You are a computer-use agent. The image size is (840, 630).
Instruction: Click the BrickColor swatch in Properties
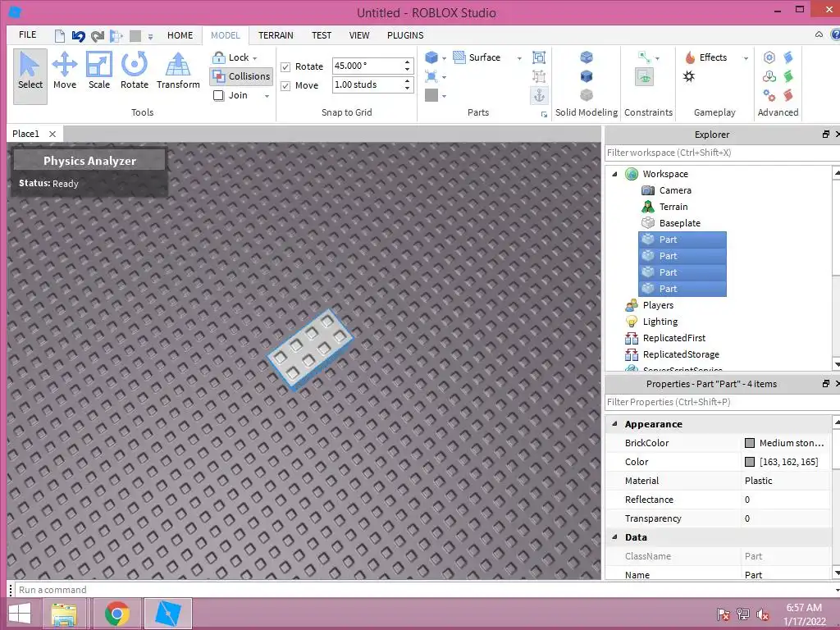[750, 443]
